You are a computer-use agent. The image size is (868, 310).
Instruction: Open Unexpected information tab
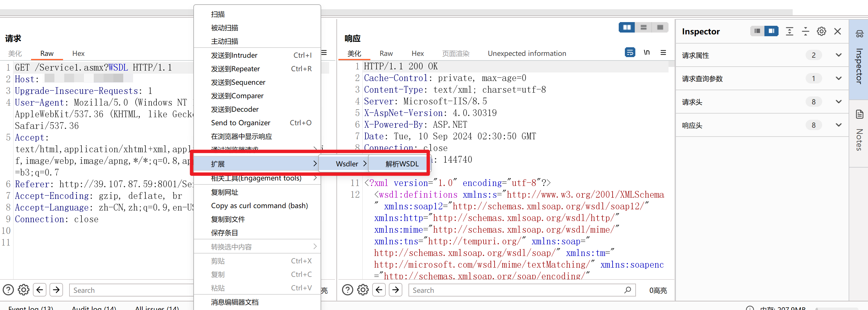527,53
